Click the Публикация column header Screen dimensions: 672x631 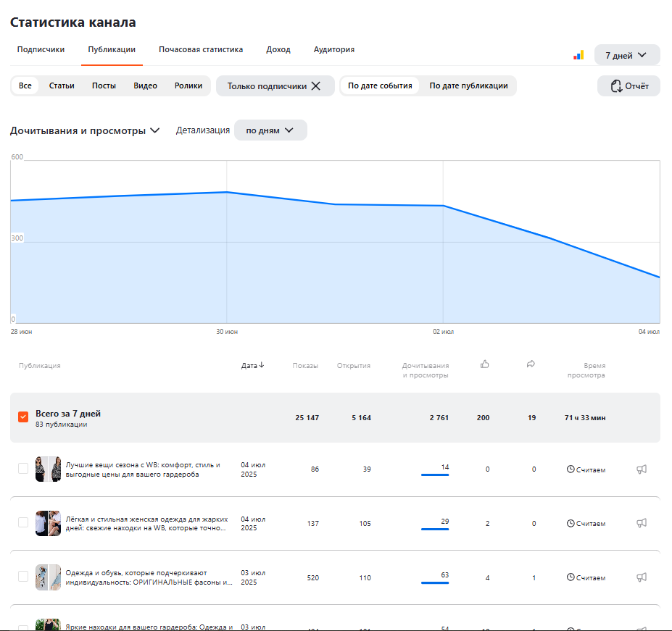(39, 365)
